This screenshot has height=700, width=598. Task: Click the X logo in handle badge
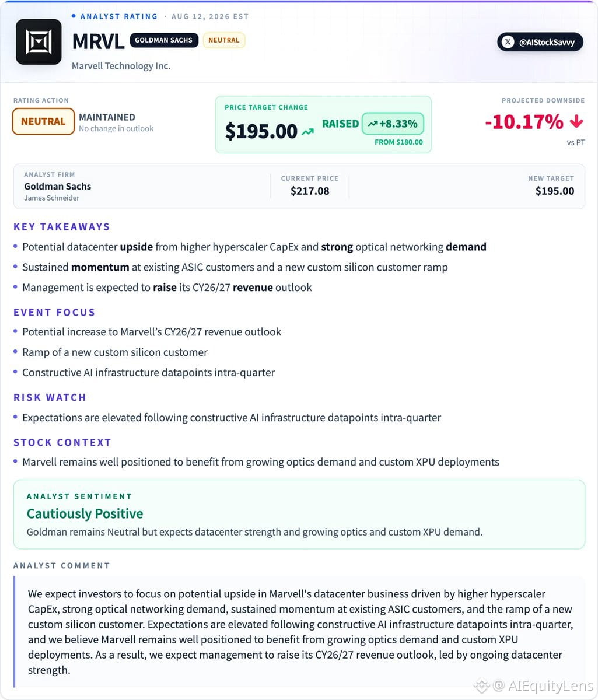pos(508,42)
